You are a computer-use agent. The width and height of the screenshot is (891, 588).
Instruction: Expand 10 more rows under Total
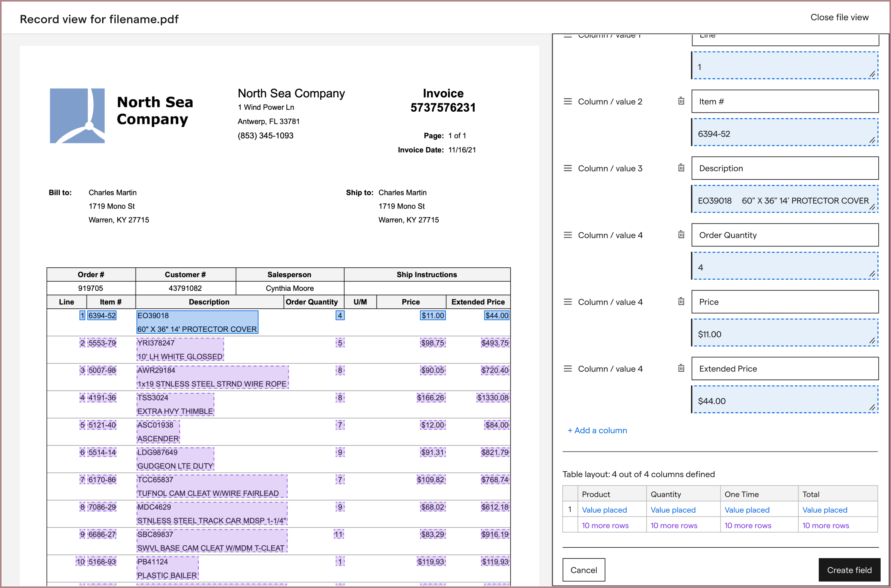[825, 525]
